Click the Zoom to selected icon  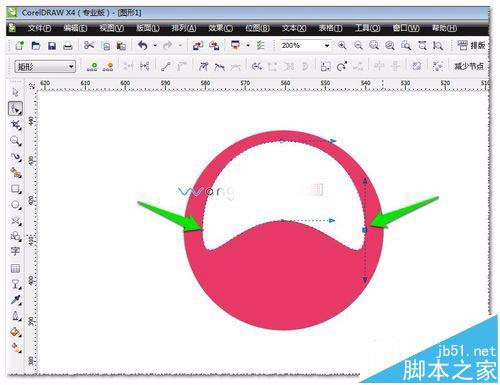(x=374, y=45)
